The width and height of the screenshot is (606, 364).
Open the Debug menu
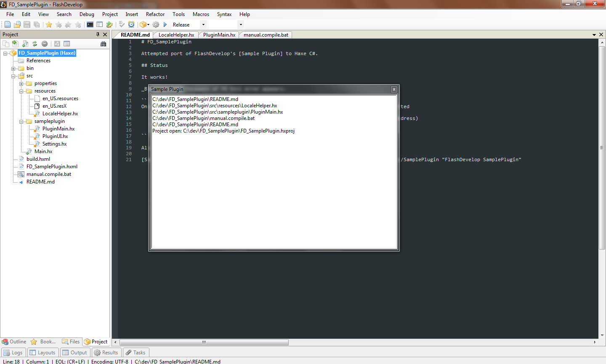click(87, 14)
